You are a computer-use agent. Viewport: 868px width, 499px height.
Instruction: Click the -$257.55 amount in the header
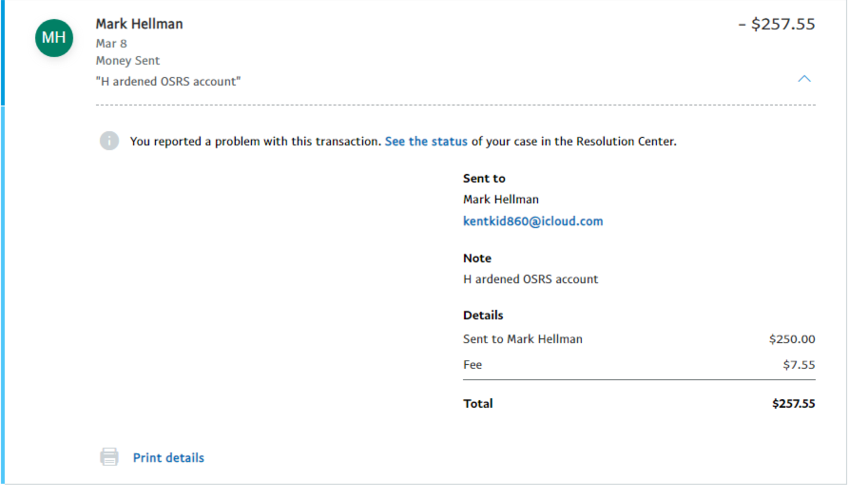pyautogui.click(x=777, y=25)
